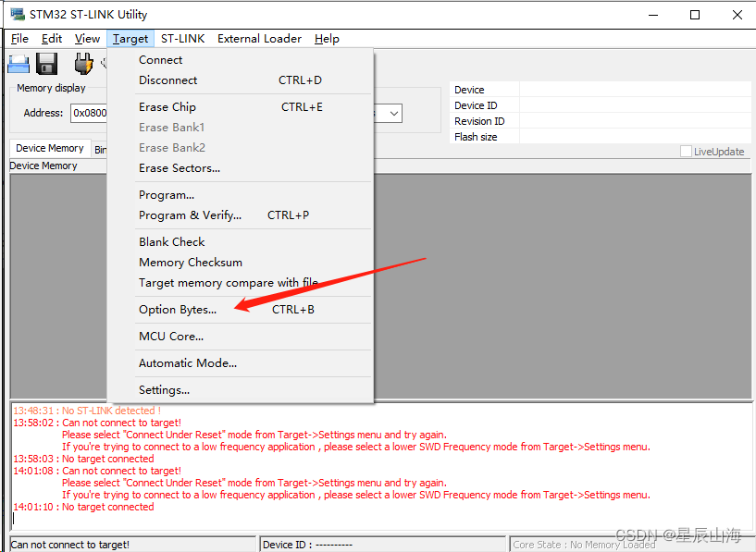The height and width of the screenshot is (552, 756).
Task: Click status bar 'Can not connect to target!'
Action: (132, 545)
